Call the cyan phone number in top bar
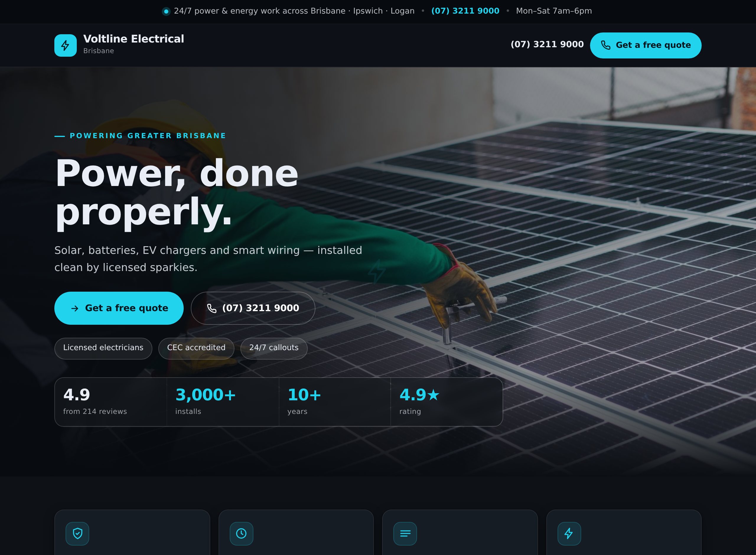 click(x=465, y=11)
